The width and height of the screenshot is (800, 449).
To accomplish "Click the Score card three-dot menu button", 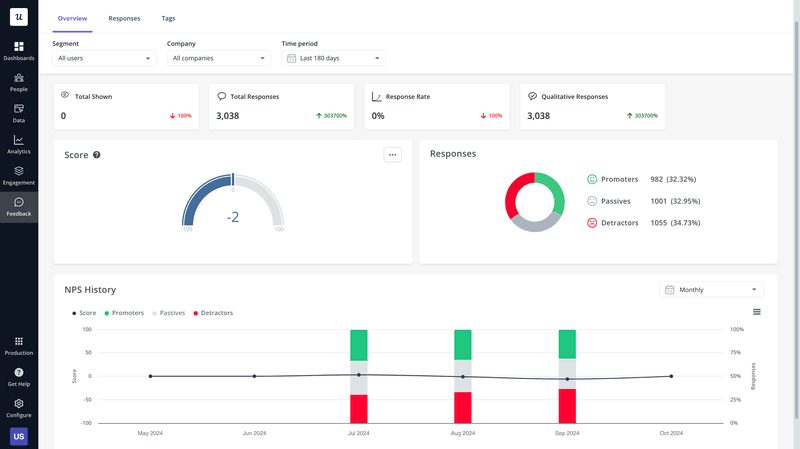I will tap(392, 154).
